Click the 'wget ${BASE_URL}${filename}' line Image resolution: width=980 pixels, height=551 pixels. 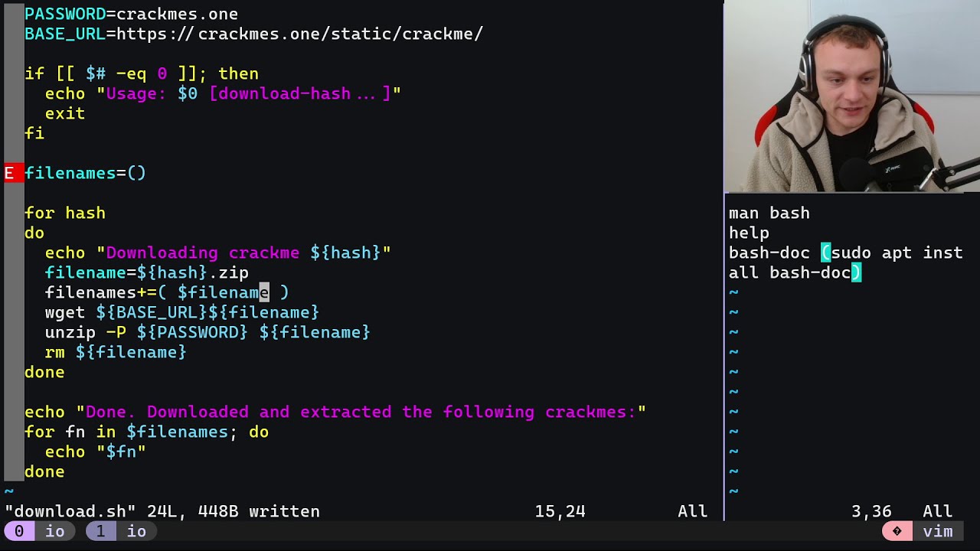point(182,312)
